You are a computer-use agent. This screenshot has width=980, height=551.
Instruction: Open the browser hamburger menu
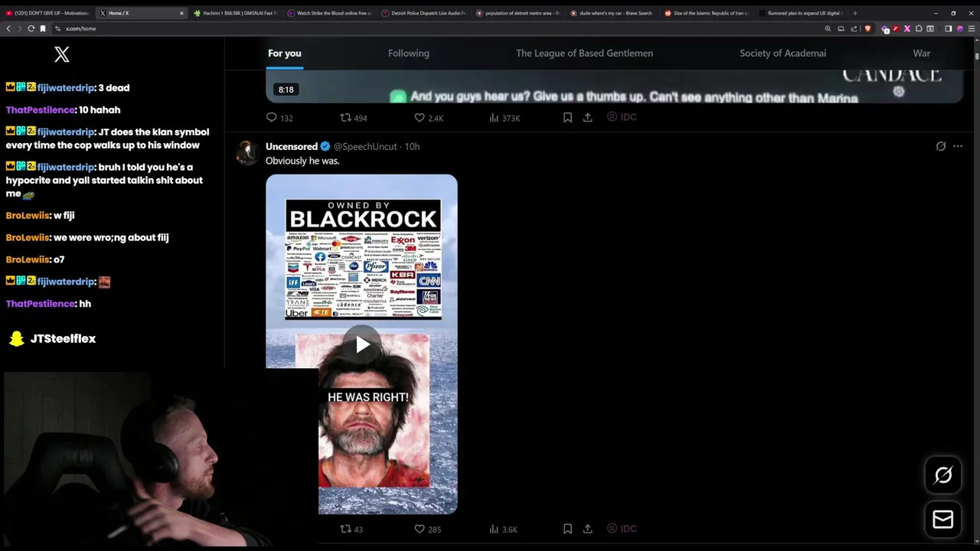tap(971, 28)
